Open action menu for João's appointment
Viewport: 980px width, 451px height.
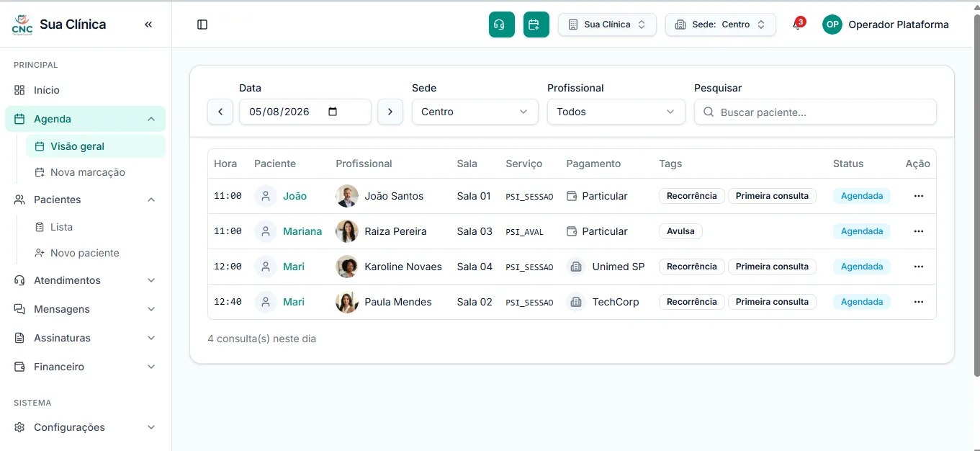(918, 196)
